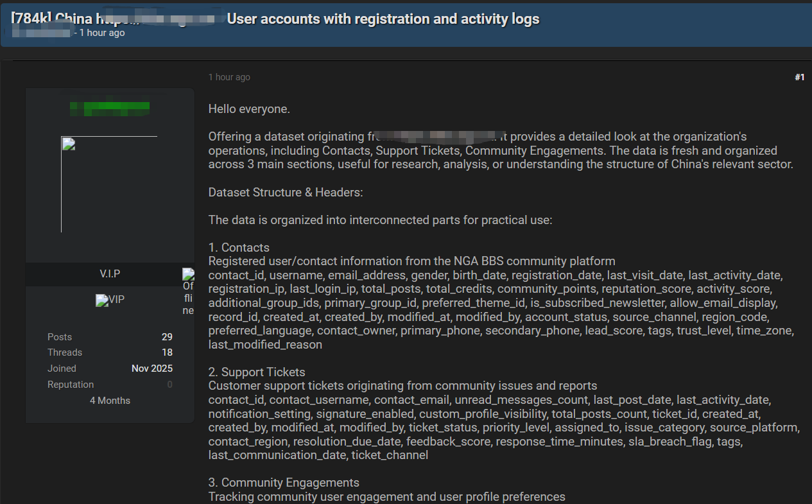This screenshot has height=504, width=812.
Task: Click the '4 Months' membership label
Action: pyautogui.click(x=110, y=401)
